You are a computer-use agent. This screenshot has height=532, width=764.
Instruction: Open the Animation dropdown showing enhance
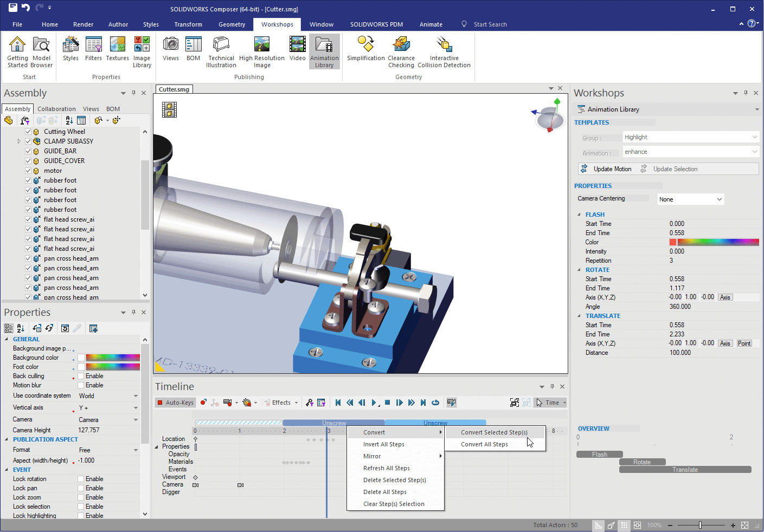(x=691, y=152)
